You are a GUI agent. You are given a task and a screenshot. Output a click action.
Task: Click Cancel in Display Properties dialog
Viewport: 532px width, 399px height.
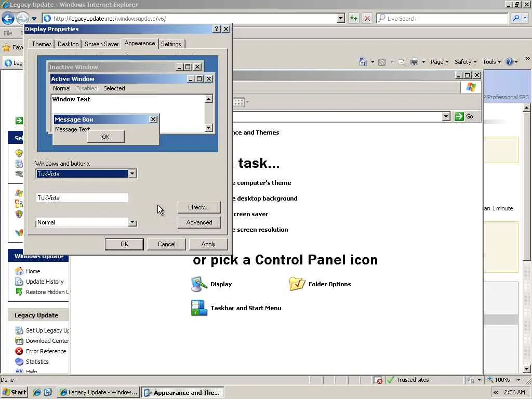pos(166,244)
